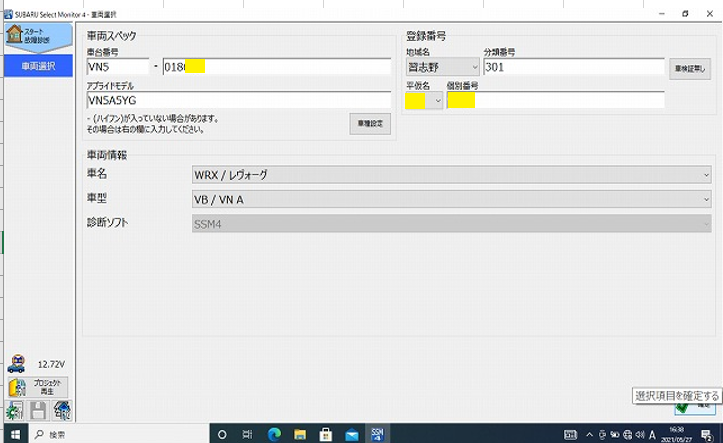This screenshot has width=723, height=443.
Task: Click the network globe tray icon
Action: (x=628, y=434)
